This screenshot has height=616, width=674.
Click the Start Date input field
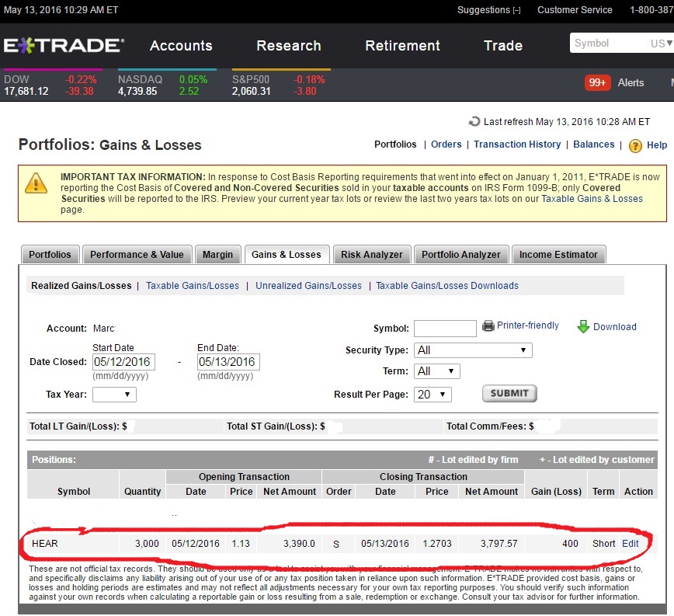tap(123, 362)
